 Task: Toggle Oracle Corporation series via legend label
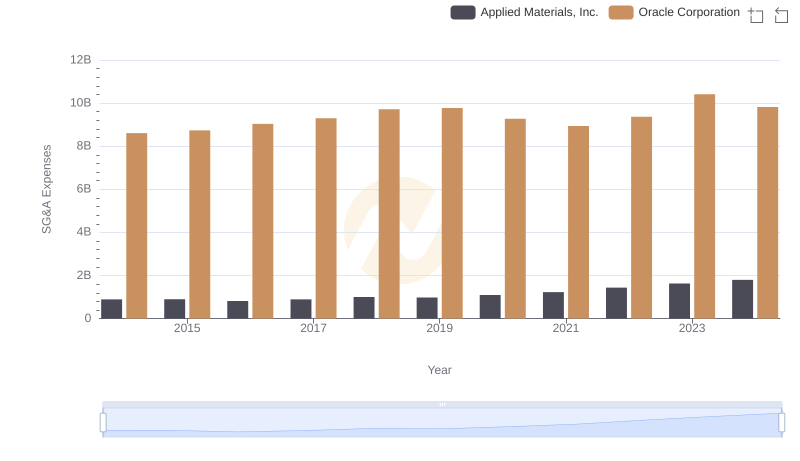(x=688, y=12)
